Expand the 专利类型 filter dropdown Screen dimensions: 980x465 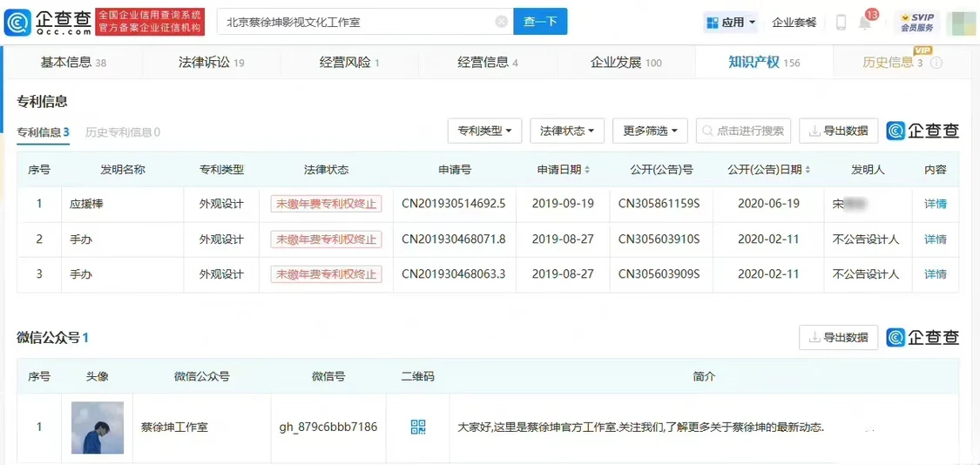(484, 131)
